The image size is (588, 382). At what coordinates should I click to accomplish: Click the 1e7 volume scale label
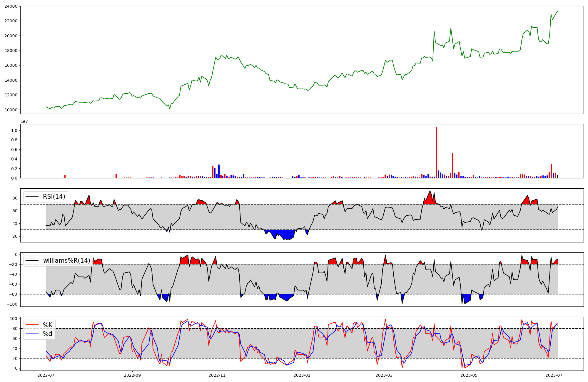(x=24, y=121)
